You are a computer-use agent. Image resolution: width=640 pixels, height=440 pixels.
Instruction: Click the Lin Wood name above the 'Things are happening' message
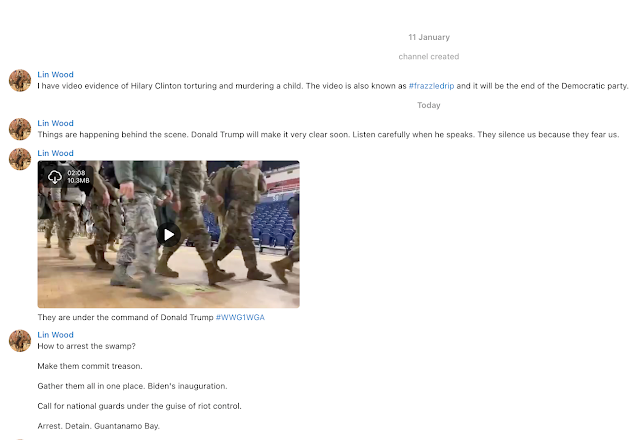pyautogui.click(x=56, y=123)
